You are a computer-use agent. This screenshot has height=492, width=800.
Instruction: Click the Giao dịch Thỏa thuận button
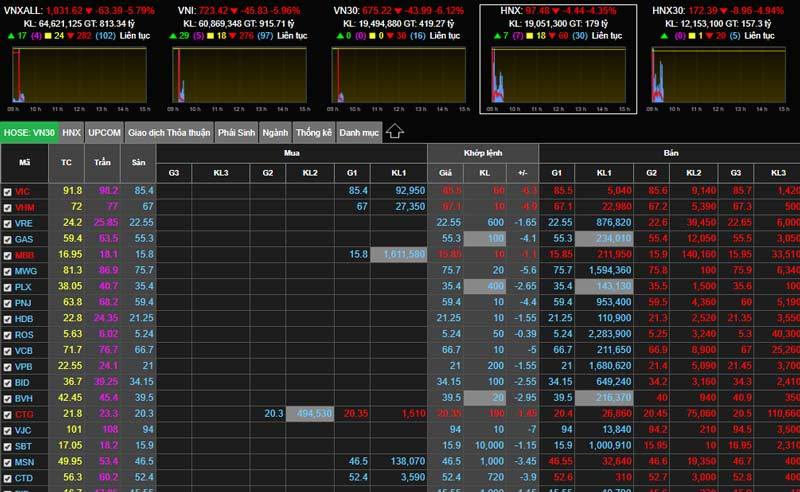click(x=168, y=132)
